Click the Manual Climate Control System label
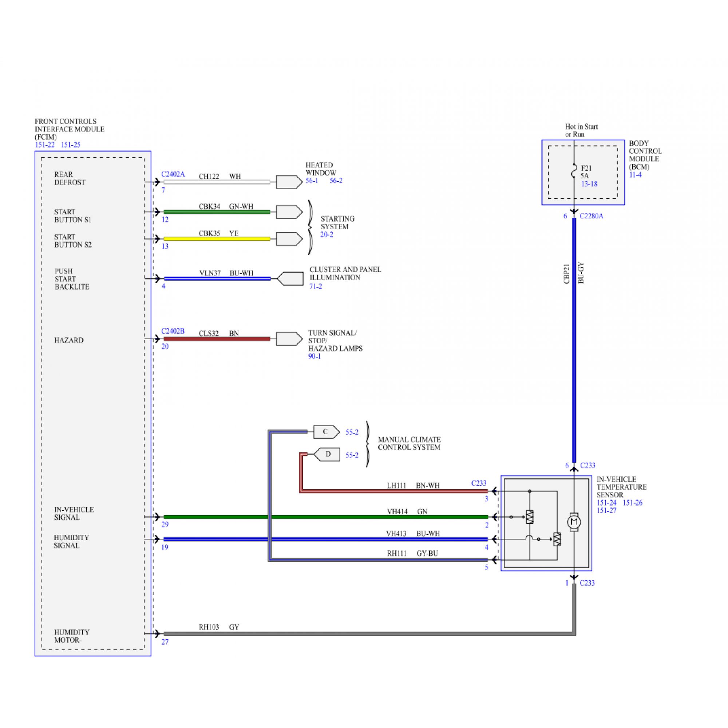Image resolution: width=728 pixels, height=728 pixels. (x=409, y=443)
